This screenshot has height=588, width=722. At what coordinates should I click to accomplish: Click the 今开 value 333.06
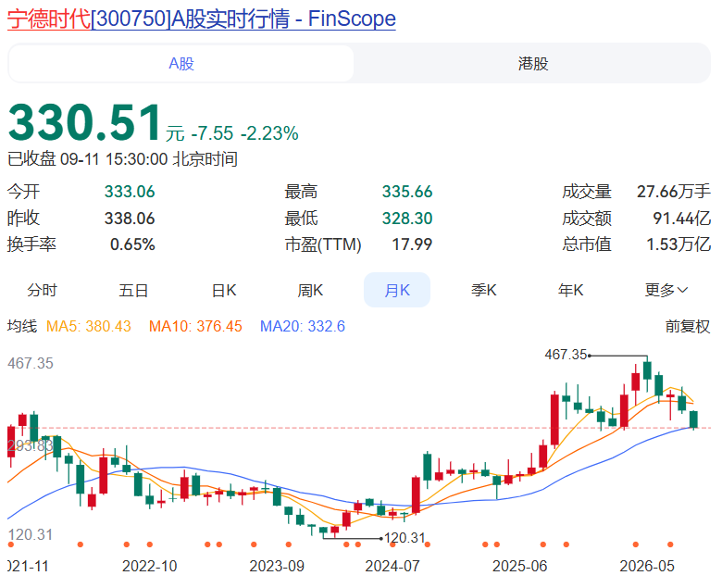[x=130, y=192]
